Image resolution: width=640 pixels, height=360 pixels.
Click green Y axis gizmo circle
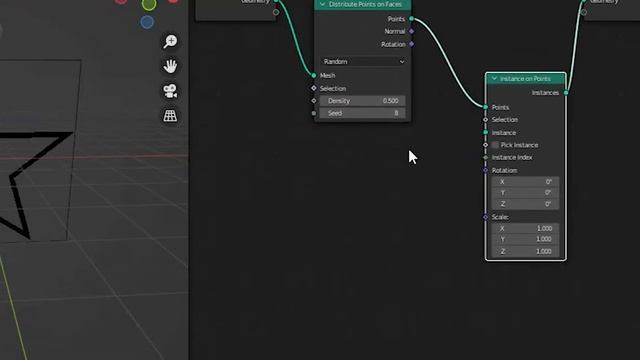(149, 4)
